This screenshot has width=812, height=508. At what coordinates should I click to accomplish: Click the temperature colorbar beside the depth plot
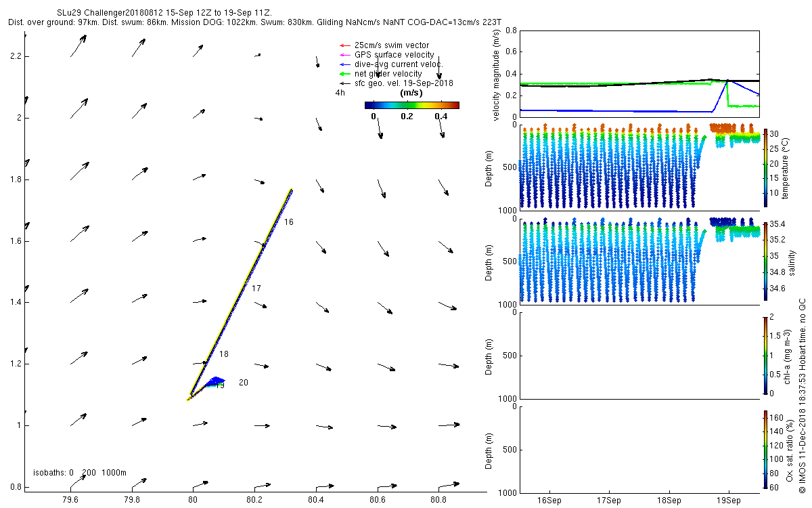(765, 167)
